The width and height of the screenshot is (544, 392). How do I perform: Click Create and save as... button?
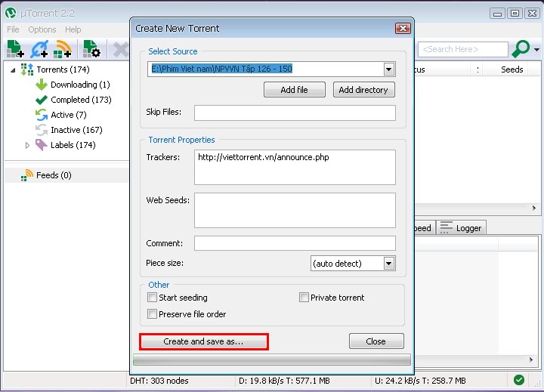204,341
